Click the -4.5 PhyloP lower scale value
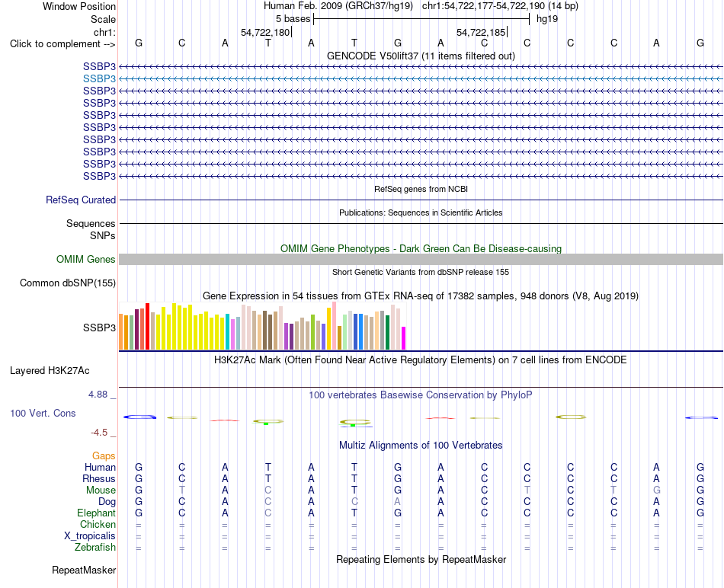The width and height of the screenshot is (724, 588). tap(99, 433)
